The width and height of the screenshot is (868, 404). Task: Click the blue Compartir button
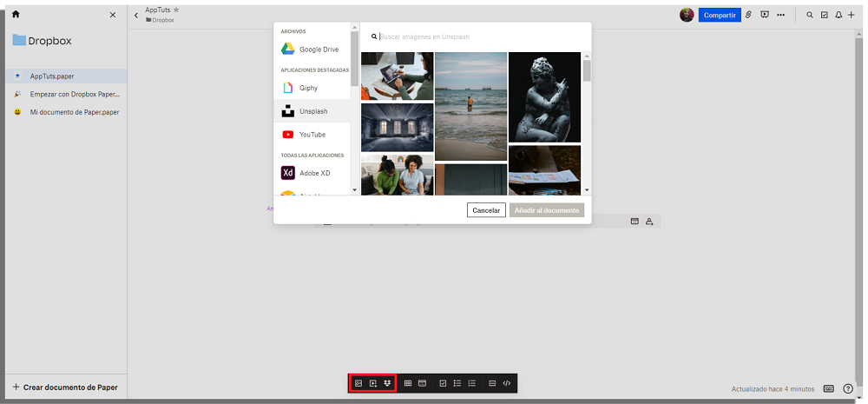pyautogui.click(x=720, y=15)
